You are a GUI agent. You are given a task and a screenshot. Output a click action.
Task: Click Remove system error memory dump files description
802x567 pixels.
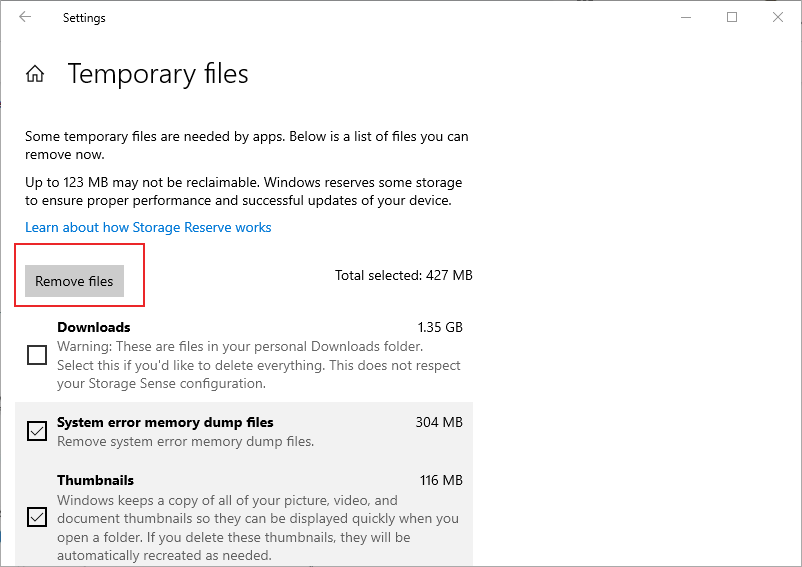tap(186, 441)
